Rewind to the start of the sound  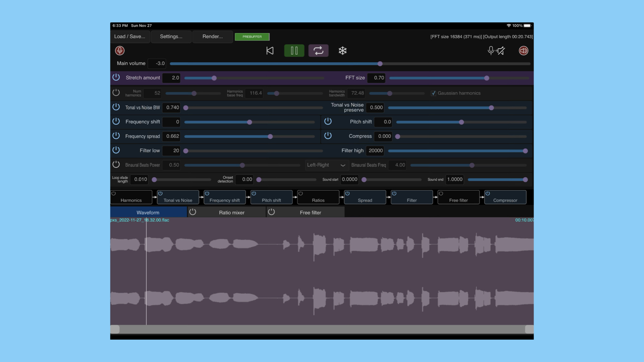click(x=270, y=51)
